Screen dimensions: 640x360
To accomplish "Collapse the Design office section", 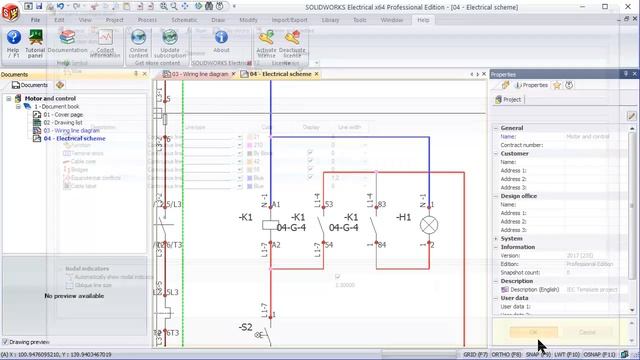I will pos(496,196).
